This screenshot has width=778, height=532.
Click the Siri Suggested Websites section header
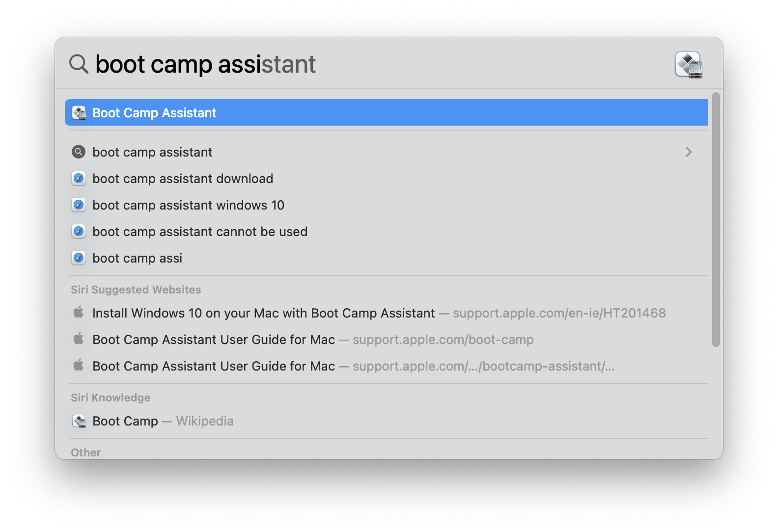tap(136, 290)
